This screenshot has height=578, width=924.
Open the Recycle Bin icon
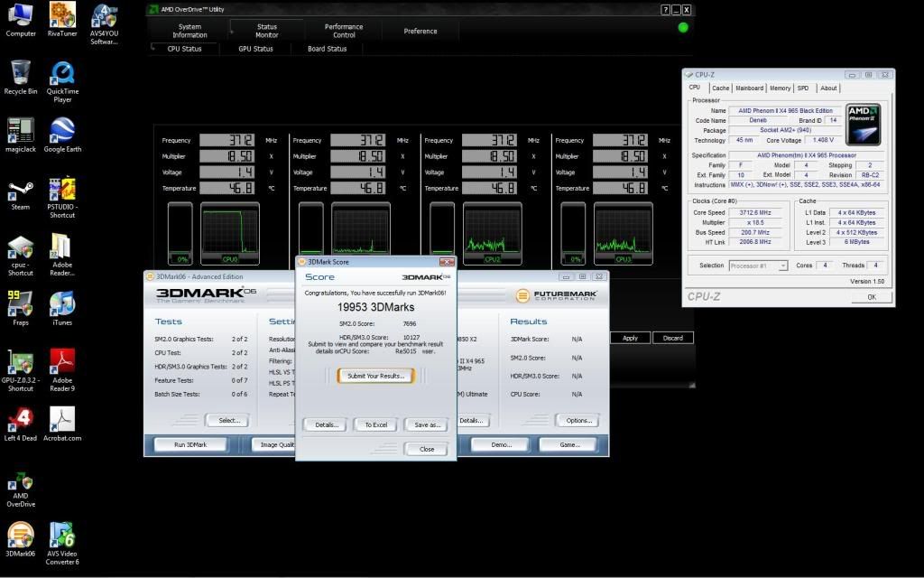[21, 78]
